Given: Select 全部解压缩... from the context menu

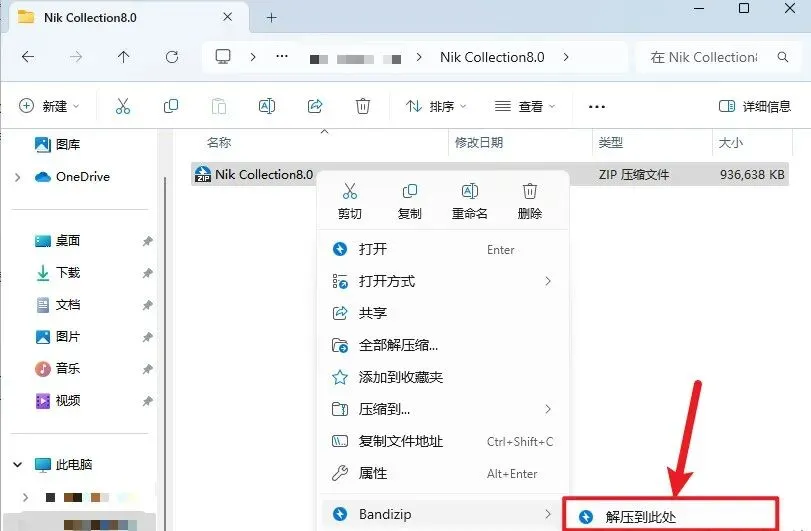Looking at the screenshot, I should (443, 345).
